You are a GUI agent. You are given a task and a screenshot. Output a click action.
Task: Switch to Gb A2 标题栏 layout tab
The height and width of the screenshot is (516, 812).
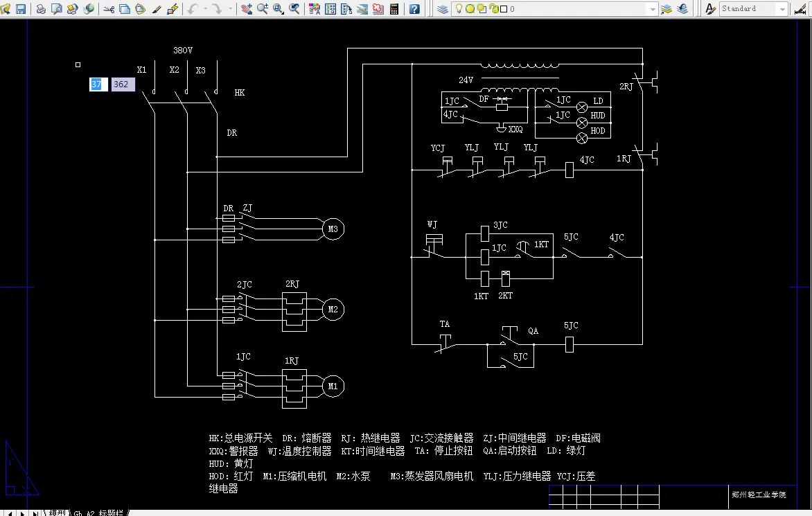pos(98,513)
